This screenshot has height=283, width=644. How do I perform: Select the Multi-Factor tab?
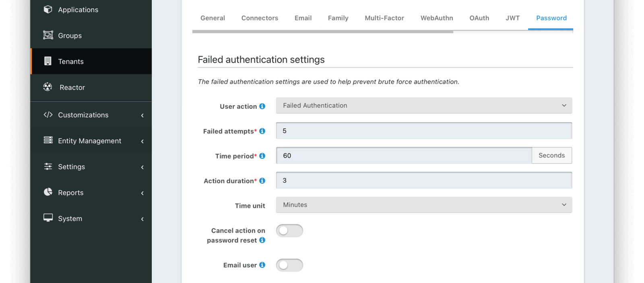point(384,18)
